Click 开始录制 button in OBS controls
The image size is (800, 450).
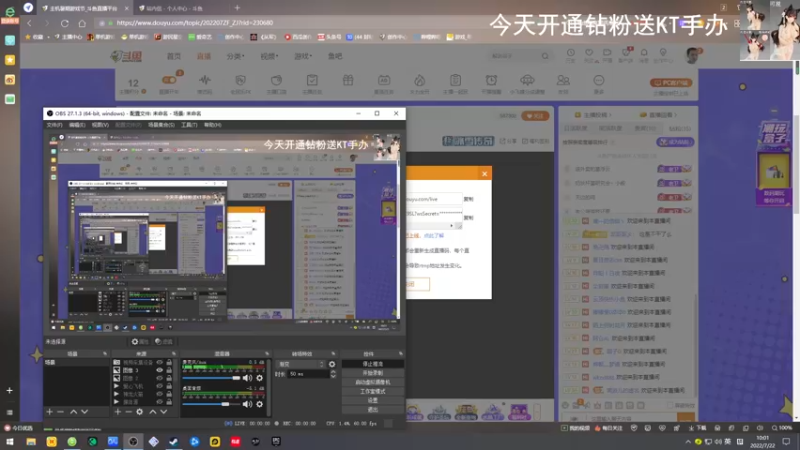pos(372,373)
